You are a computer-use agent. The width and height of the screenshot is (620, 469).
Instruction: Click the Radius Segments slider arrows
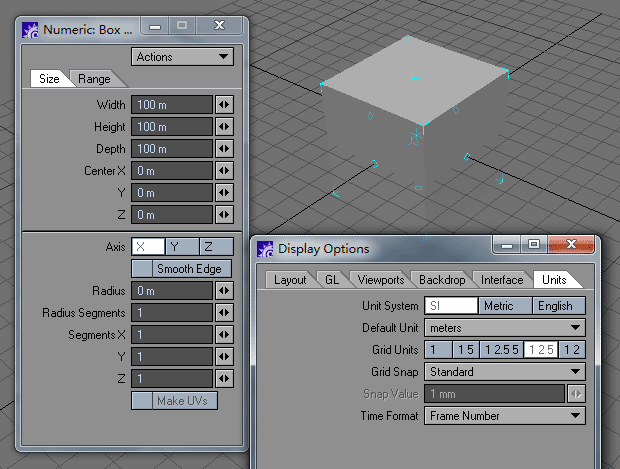[224, 313]
